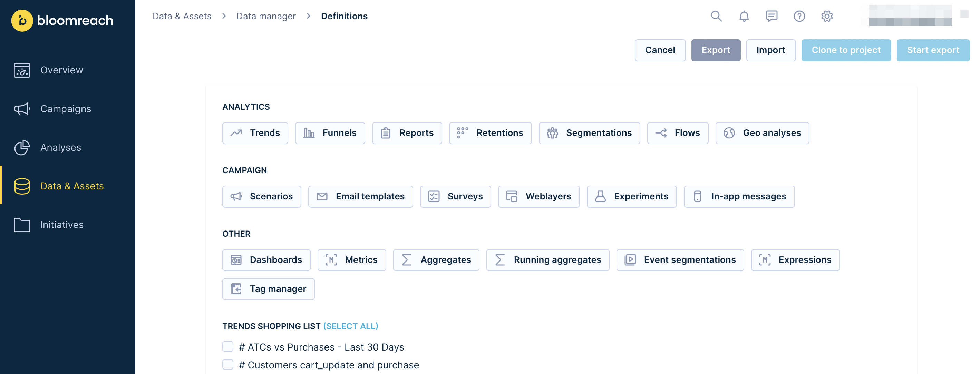Viewport: 980px width, 374px height.
Task: Open the notifications bell icon
Action: pyautogui.click(x=744, y=16)
